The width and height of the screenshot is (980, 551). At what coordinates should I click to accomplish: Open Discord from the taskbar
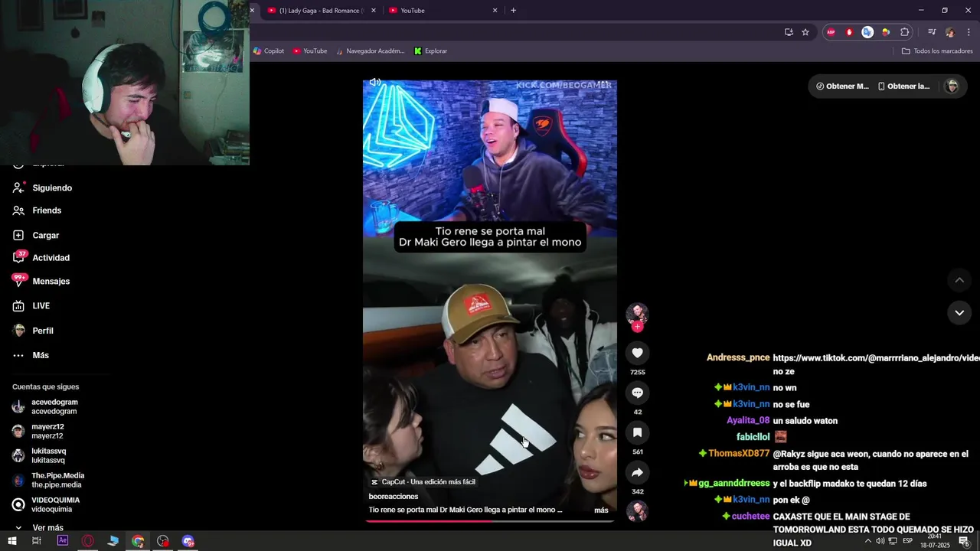[188, 541]
